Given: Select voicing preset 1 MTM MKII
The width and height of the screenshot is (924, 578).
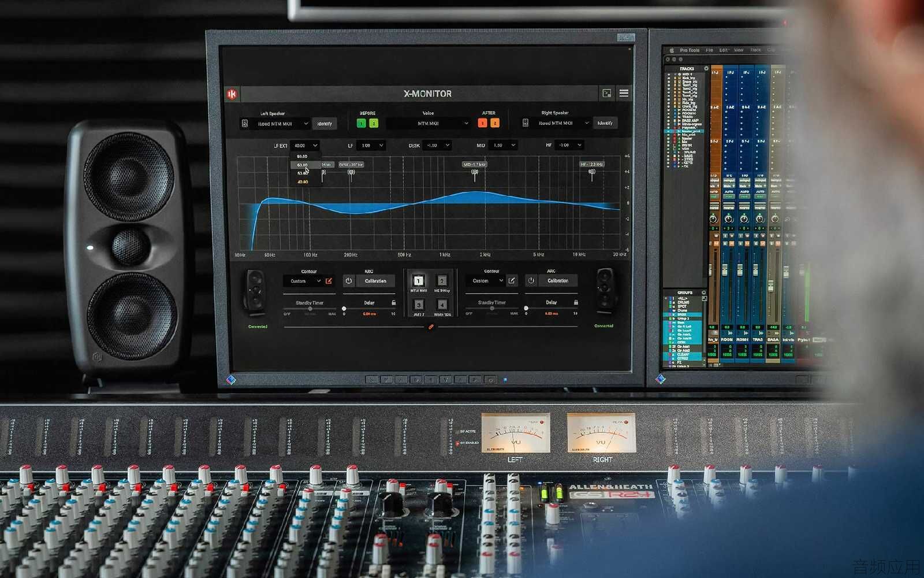Looking at the screenshot, I should coord(419,281).
